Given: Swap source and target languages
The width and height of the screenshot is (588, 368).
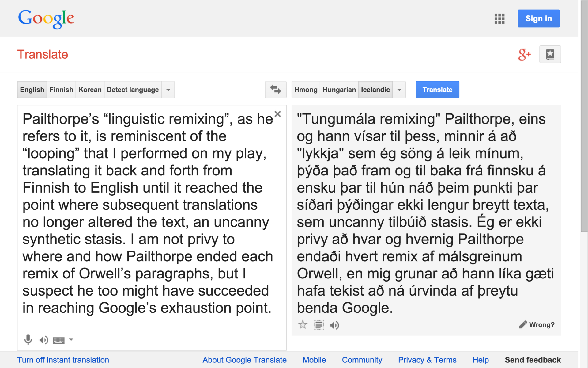Looking at the screenshot, I should (275, 90).
